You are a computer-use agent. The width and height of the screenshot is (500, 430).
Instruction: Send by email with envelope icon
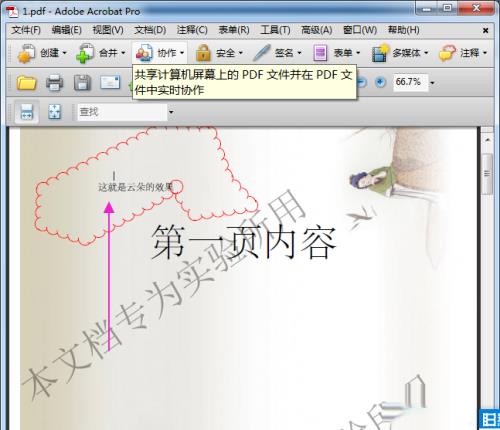pyautogui.click(x=110, y=82)
